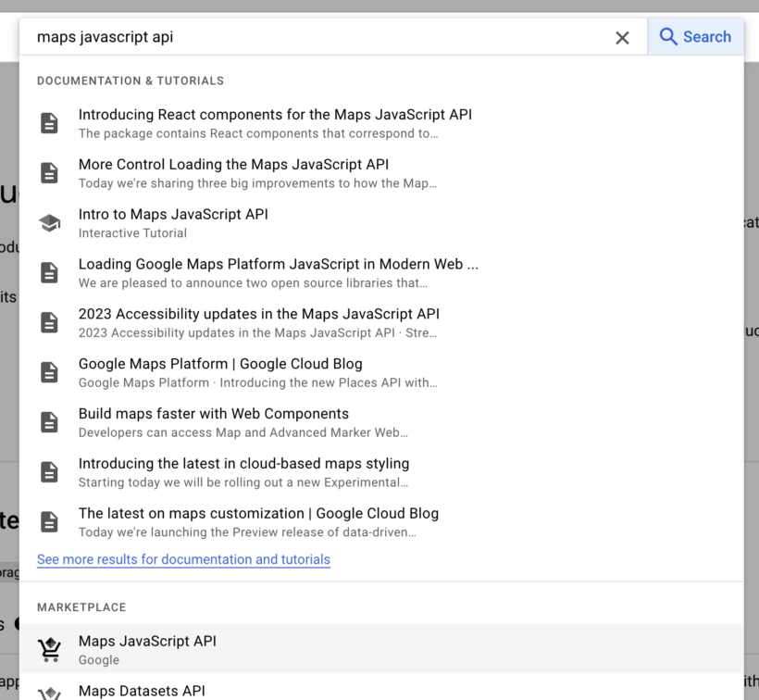Click document icon beside Introducing React components

click(49, 123)
